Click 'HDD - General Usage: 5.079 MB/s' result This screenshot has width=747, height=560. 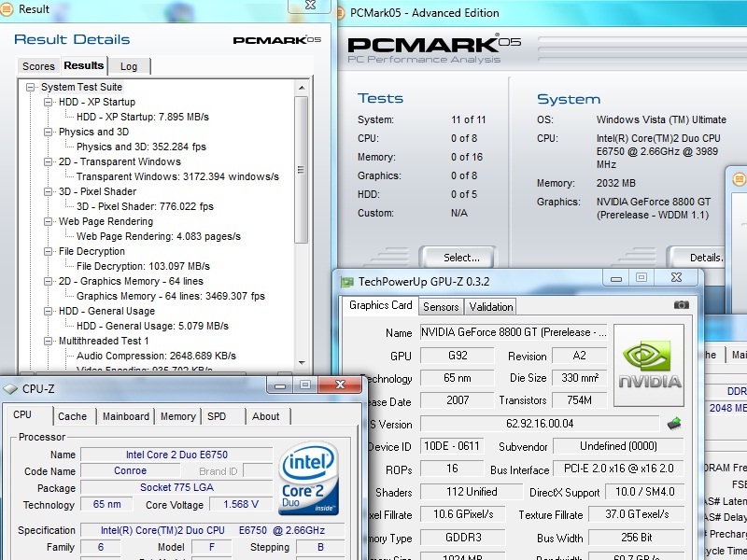[152, 326]
